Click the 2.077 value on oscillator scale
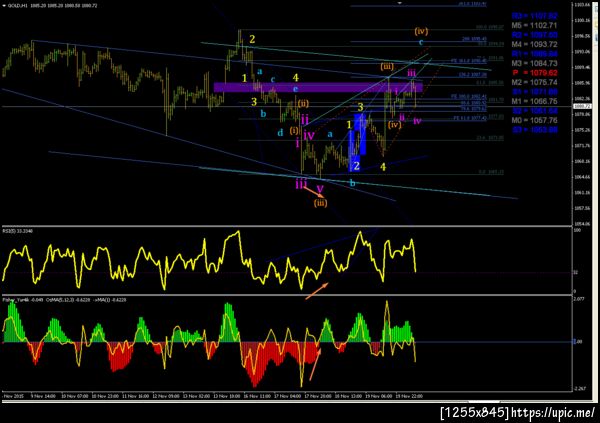Screen dimensions: 600x423 pyautogui.click(x=579, y=299)
